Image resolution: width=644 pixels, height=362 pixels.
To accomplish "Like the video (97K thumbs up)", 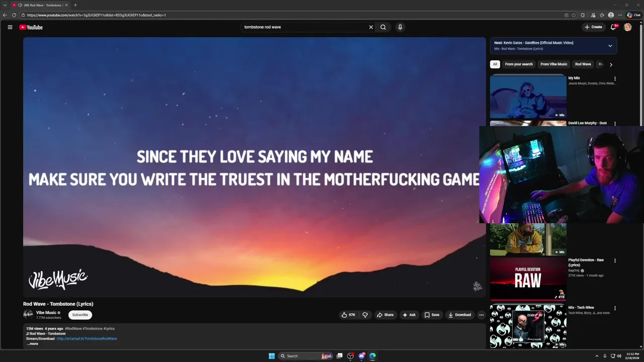I will pyautogui.click(x=348, y=315).
